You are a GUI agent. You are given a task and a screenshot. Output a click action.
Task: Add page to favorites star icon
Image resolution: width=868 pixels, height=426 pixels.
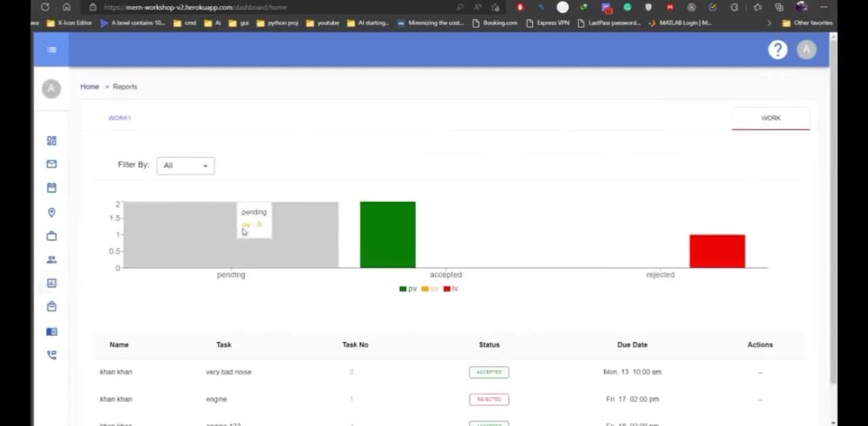496,7
